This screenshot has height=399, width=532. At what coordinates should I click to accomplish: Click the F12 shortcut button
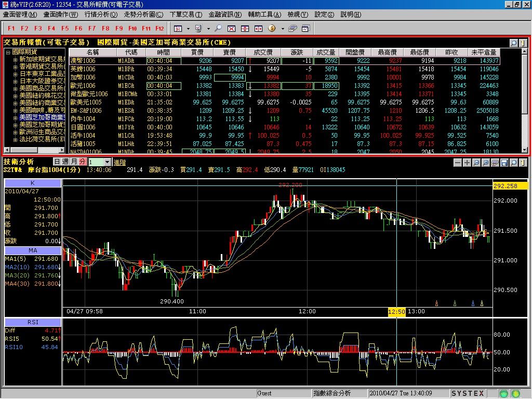tap(159, 29)
